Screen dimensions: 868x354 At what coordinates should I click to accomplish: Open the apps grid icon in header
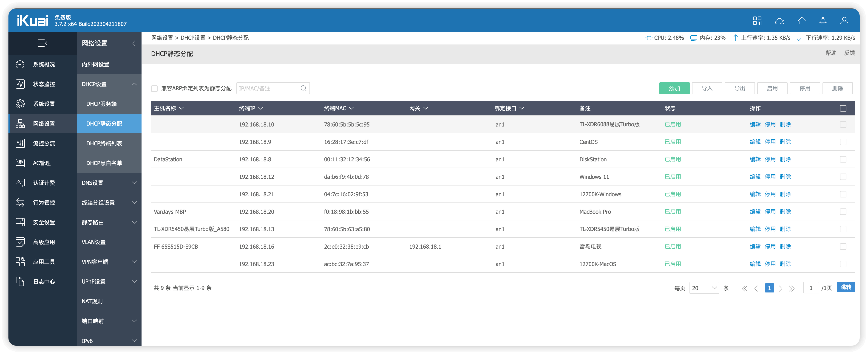[x=758, y=20]
